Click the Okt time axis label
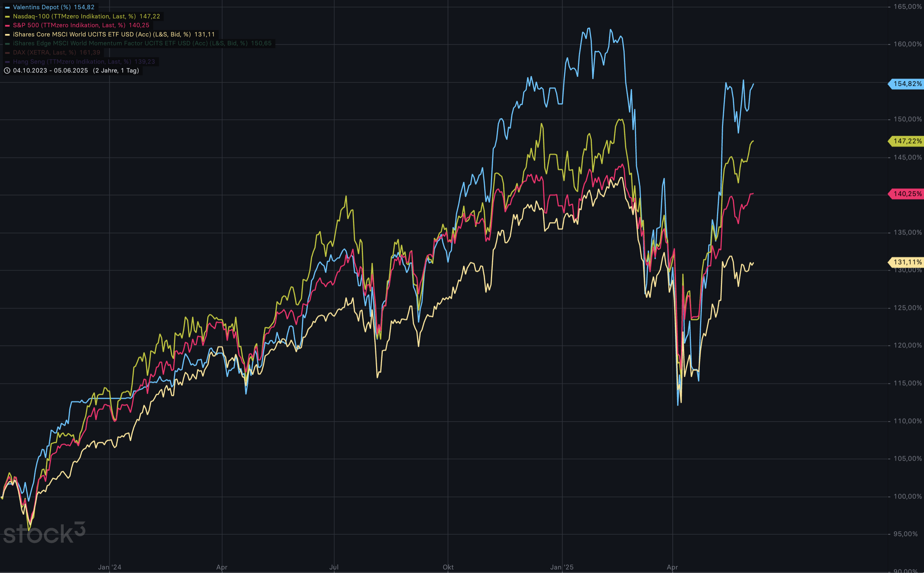This screenshot has height=573, width=924. (x=448, y=567)
